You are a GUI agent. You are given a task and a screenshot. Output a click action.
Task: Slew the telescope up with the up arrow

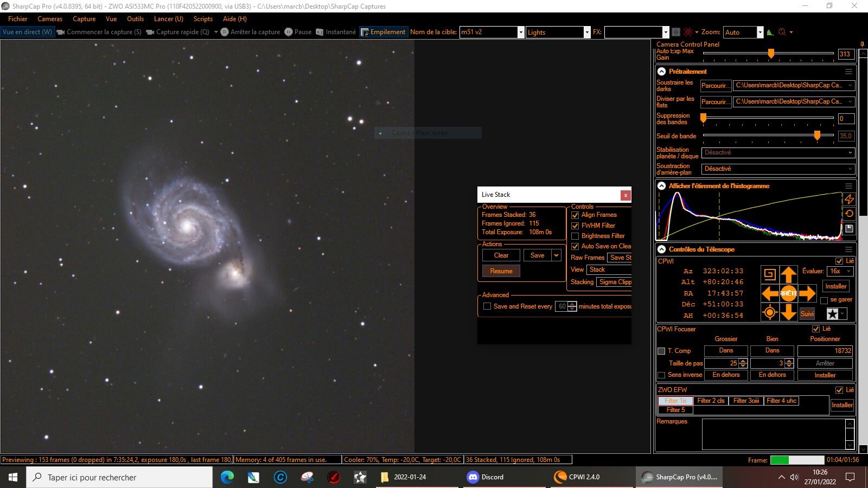(789, 274)
